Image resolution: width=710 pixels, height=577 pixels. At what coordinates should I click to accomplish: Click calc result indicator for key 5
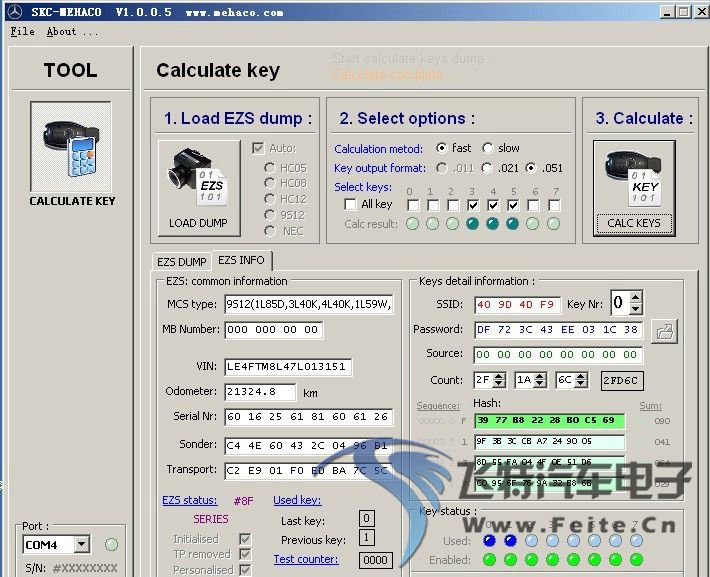tap(512, 224)
